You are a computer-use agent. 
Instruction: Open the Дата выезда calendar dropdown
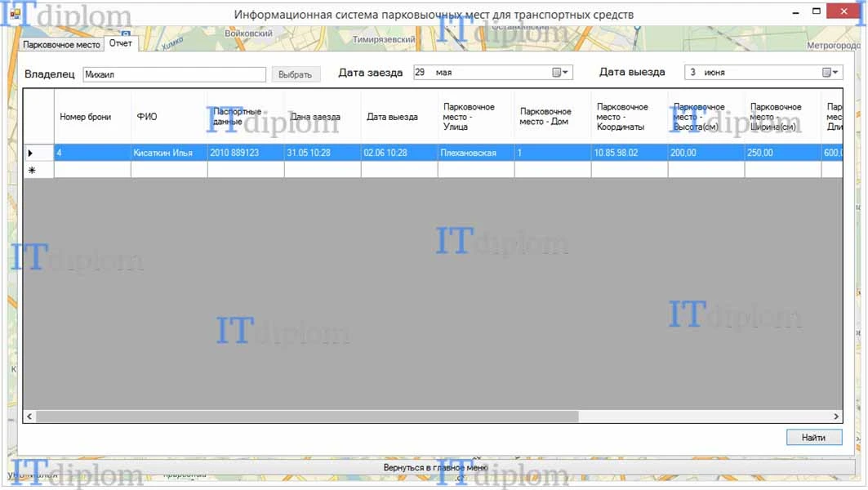click(x=830, y=73)
